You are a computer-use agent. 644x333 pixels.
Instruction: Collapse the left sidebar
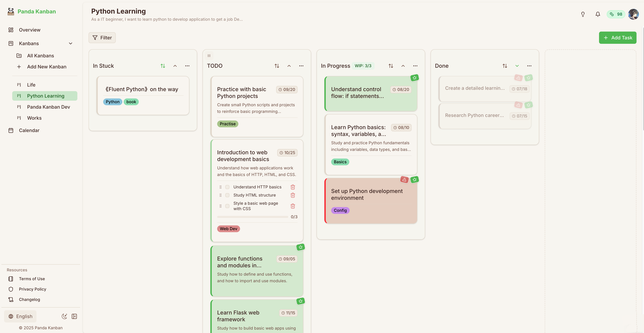click(74, 316)
